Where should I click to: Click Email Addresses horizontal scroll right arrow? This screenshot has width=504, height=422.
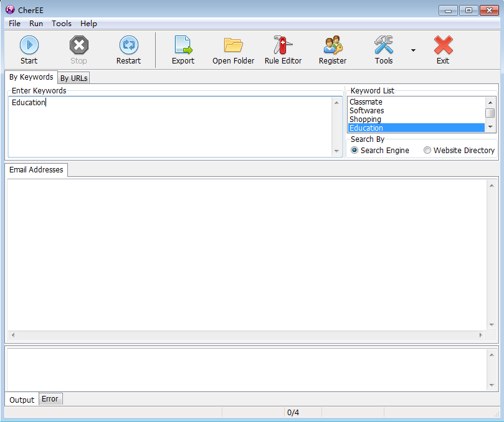coord(481,335)
